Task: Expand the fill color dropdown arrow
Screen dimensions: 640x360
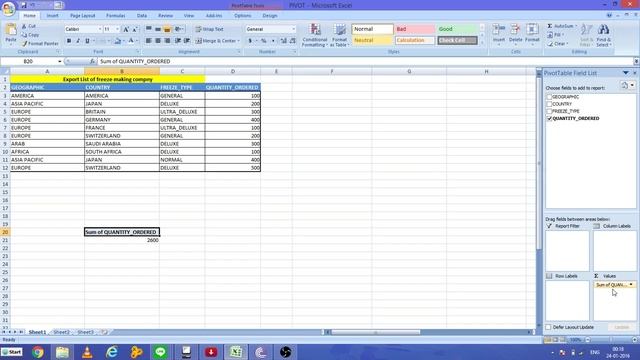Action: (x=123, y=41)
